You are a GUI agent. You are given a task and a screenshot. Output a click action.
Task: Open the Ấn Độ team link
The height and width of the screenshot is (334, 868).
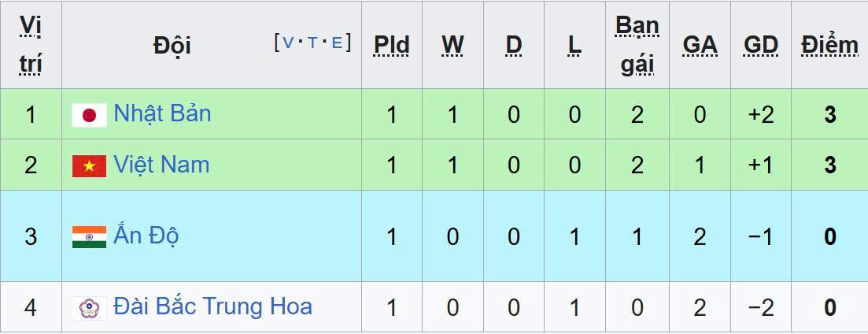[x=146, y=236]
